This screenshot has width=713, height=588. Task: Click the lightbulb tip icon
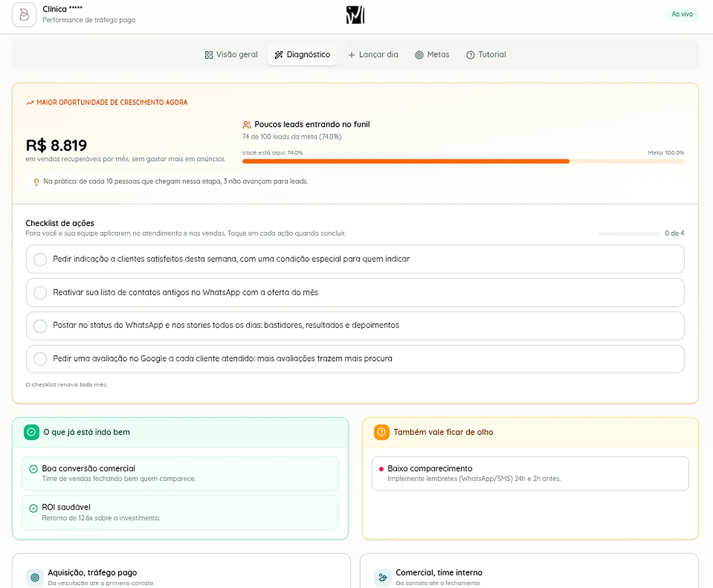[36, 182]
